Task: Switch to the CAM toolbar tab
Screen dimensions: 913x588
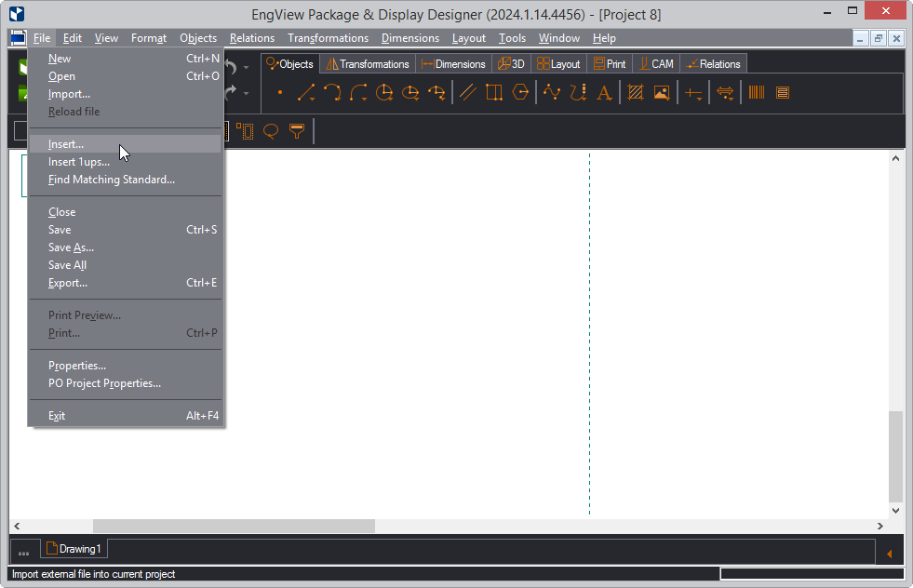Action: (x=656, y=64)
